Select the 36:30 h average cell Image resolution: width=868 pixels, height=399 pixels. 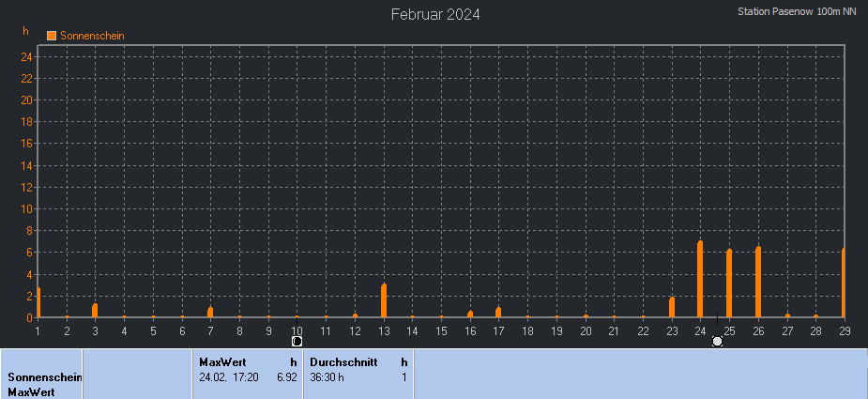click(327, 377)
